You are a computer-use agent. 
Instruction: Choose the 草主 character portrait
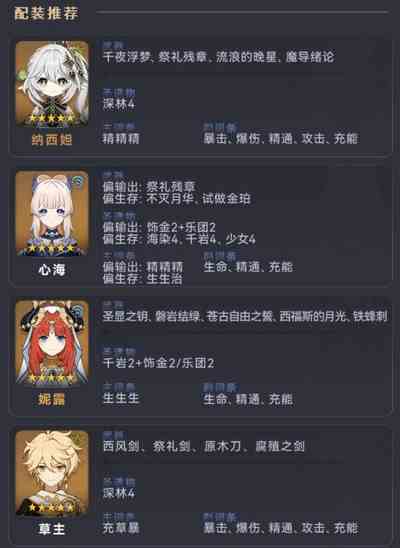click(x=52, y=473)
